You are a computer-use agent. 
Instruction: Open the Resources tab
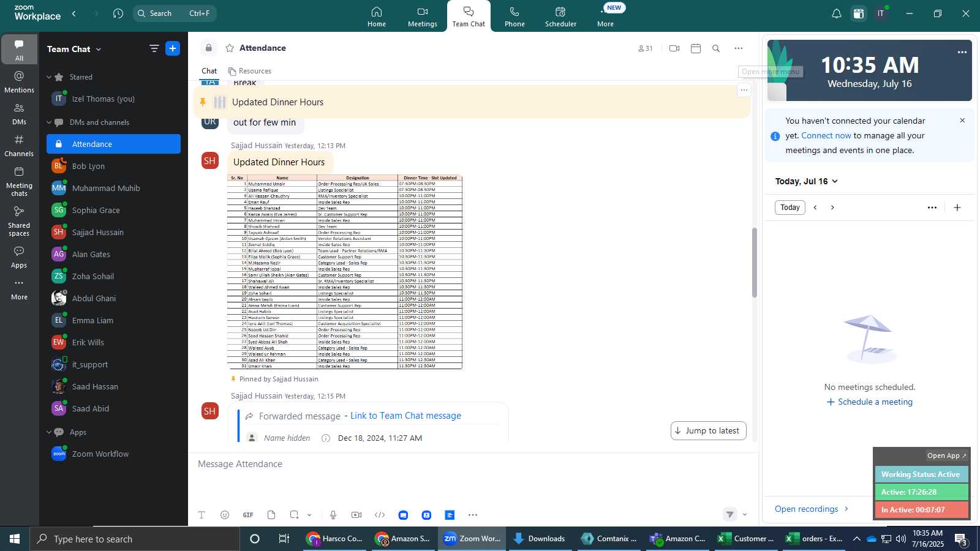(x=249, y=71)
